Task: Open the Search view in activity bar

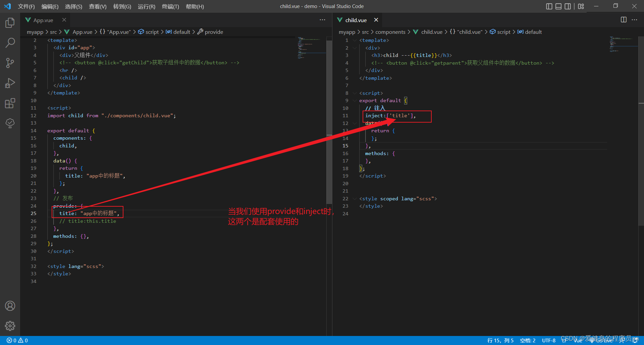Action: click(x=10, y=43)
